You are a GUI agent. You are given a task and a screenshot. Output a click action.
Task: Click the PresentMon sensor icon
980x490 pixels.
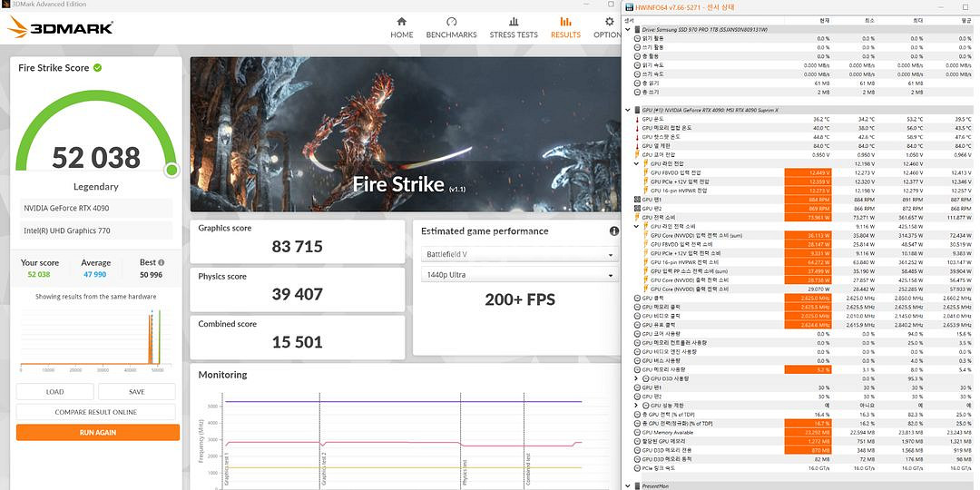[x=637, y=485]
